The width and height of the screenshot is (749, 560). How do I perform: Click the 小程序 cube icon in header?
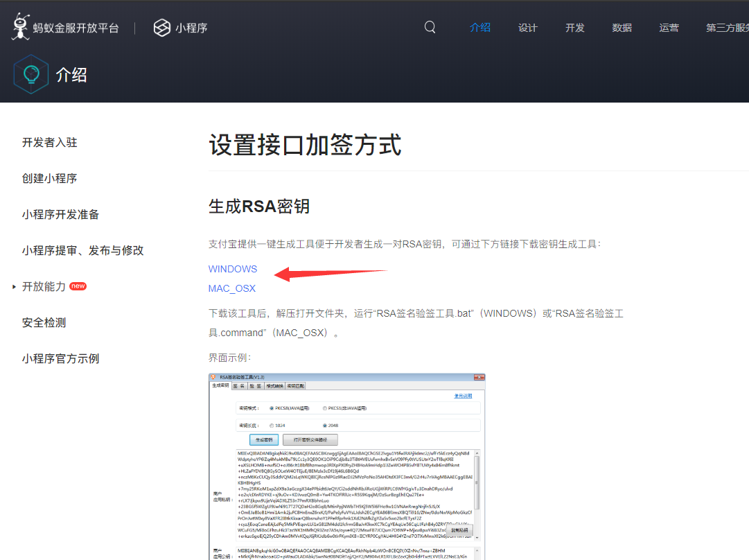click(x=161, y=28)
